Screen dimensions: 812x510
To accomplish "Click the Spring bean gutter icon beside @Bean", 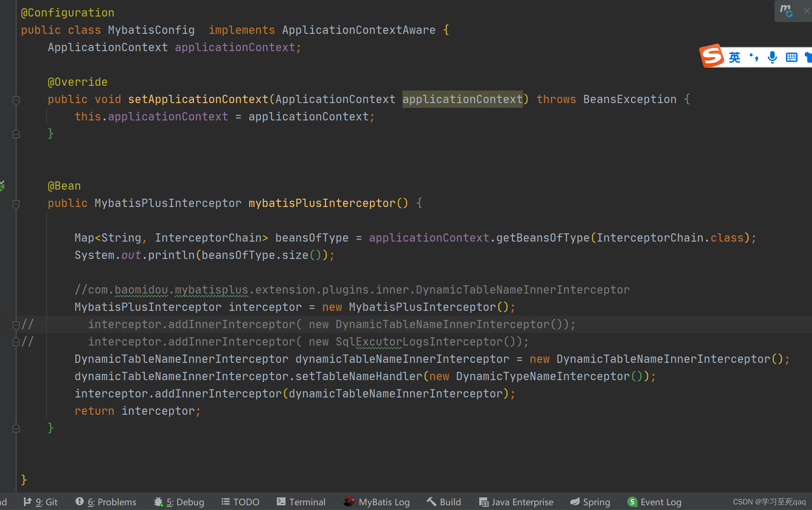I will (2, 185).
